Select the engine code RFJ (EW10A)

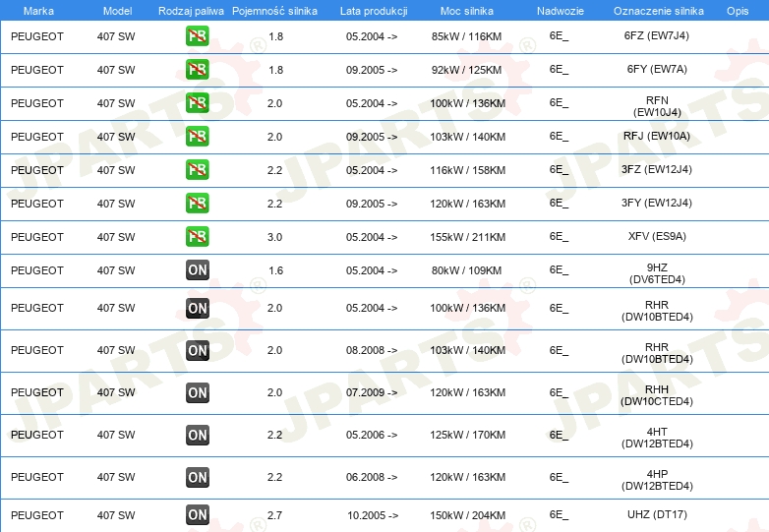pyautogui.click(x=656, y=136)
